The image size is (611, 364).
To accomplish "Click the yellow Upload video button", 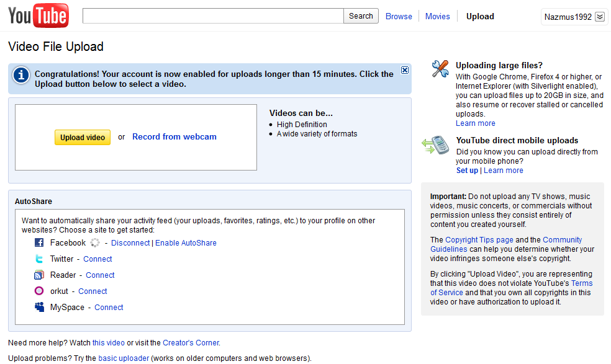I will [x=83, y=138].
